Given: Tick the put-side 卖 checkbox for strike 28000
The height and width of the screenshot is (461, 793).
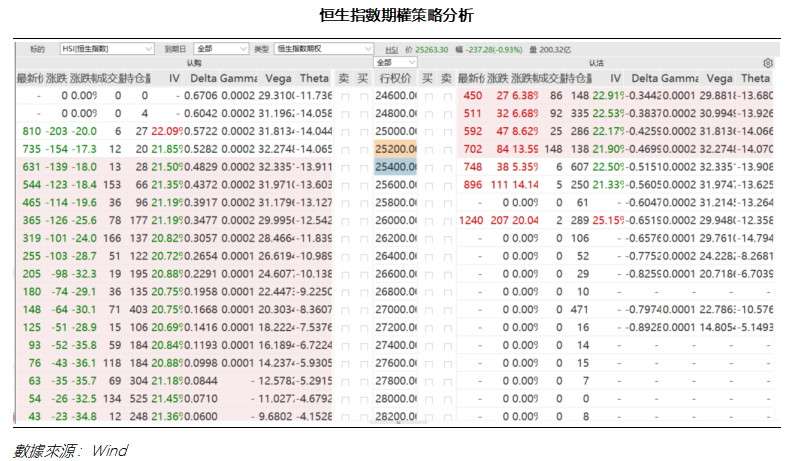Looking at the screenshot, I should tap(447, 399).
